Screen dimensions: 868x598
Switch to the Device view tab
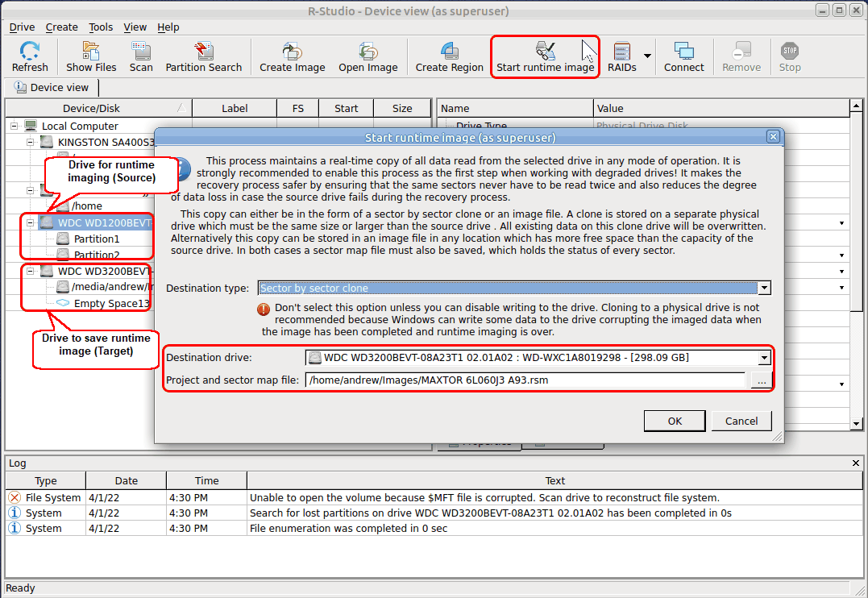52,88
